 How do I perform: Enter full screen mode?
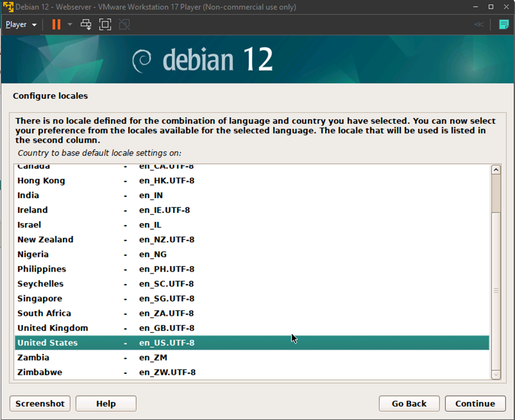tap(105, 24)
